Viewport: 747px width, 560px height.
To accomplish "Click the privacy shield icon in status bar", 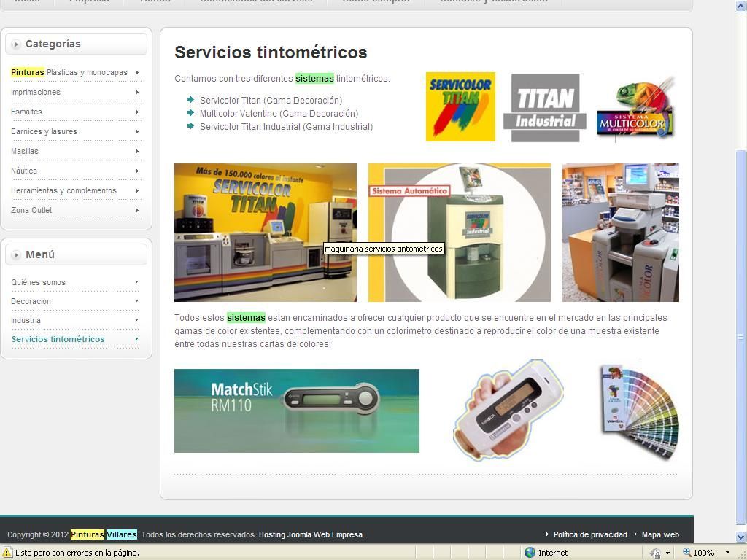I will pos(656,553).
